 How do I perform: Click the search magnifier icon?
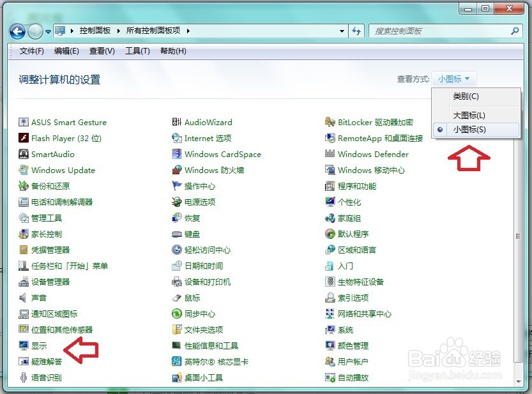(515, 31)
